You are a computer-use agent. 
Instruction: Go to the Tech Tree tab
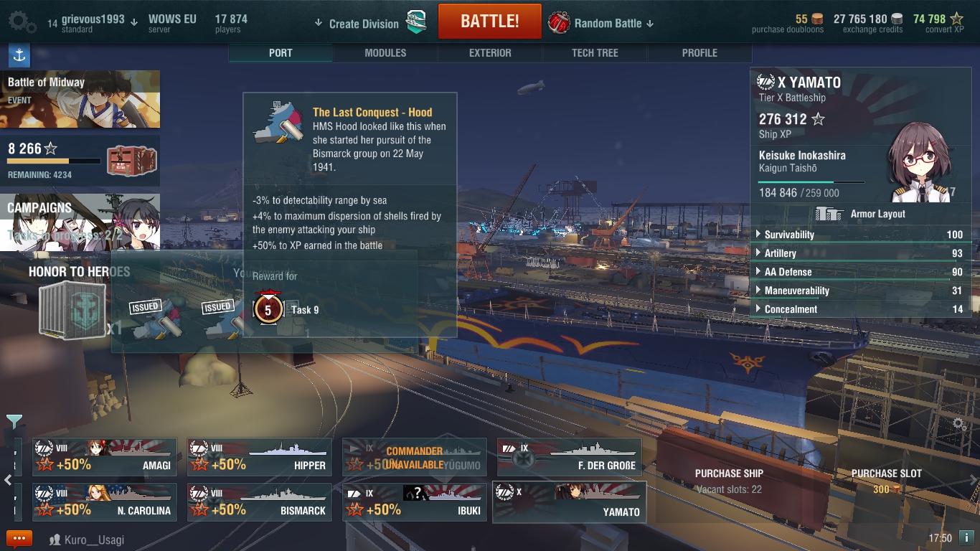pyautogui.click(x=595, y=53)
